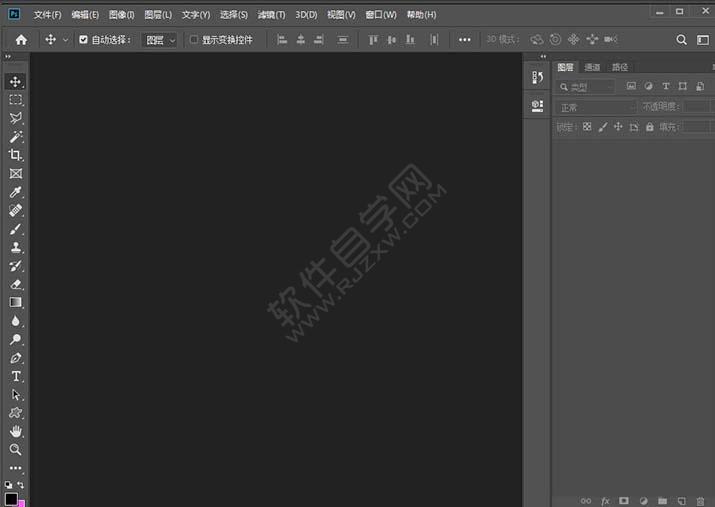
Task: Switch to the Paths tab
Action: (620, 67)
